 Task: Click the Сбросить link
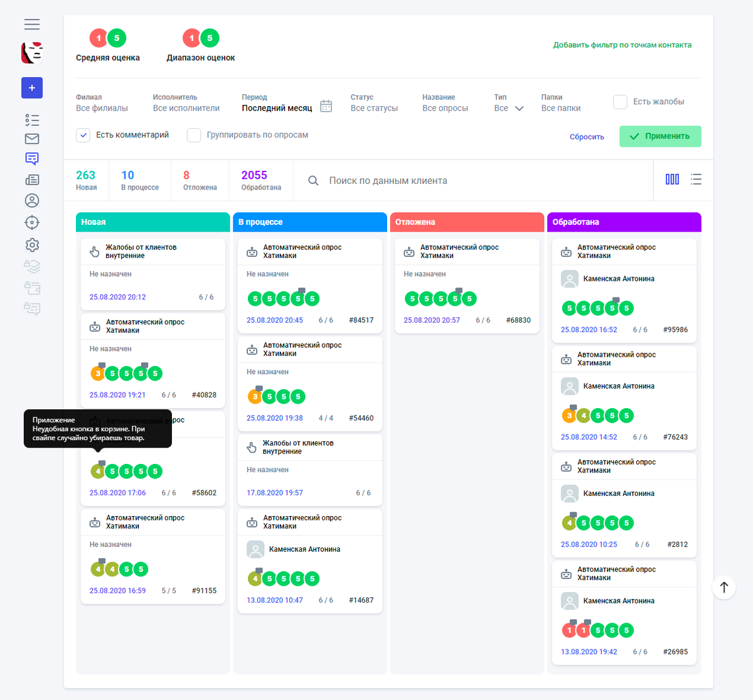pos(587,137)
